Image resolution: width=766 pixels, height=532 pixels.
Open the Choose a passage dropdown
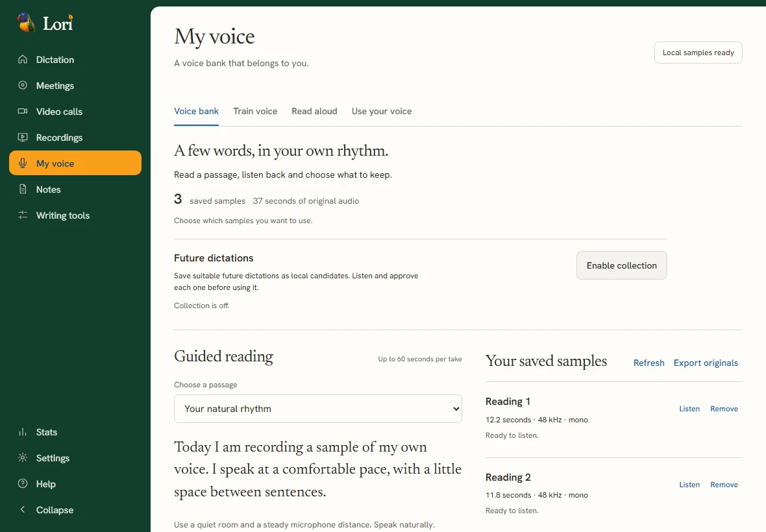318,409
